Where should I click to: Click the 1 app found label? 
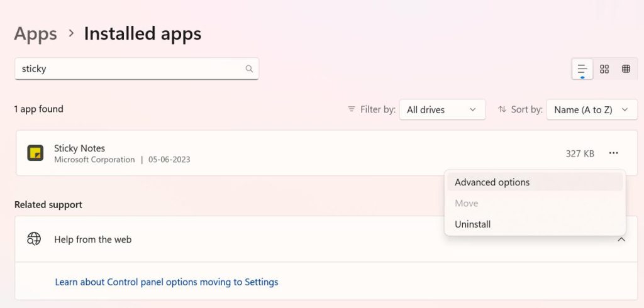(x=38, y=109)
